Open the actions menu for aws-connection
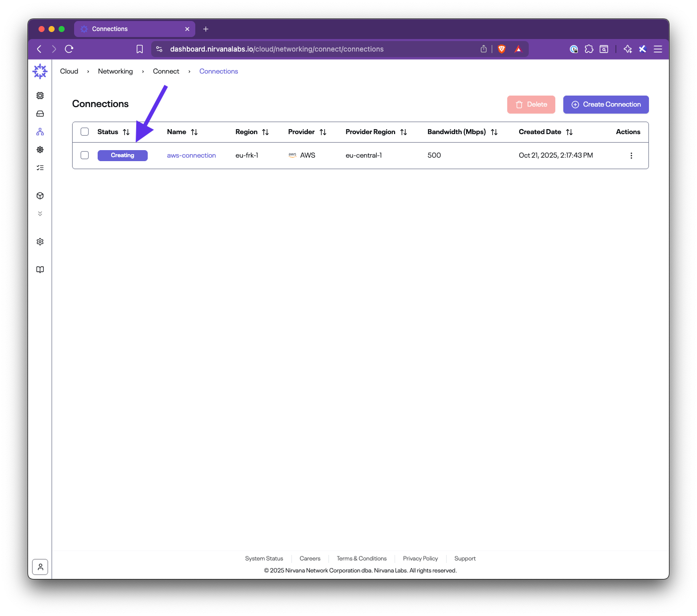The image size is (697, 616). pos(631,155)
